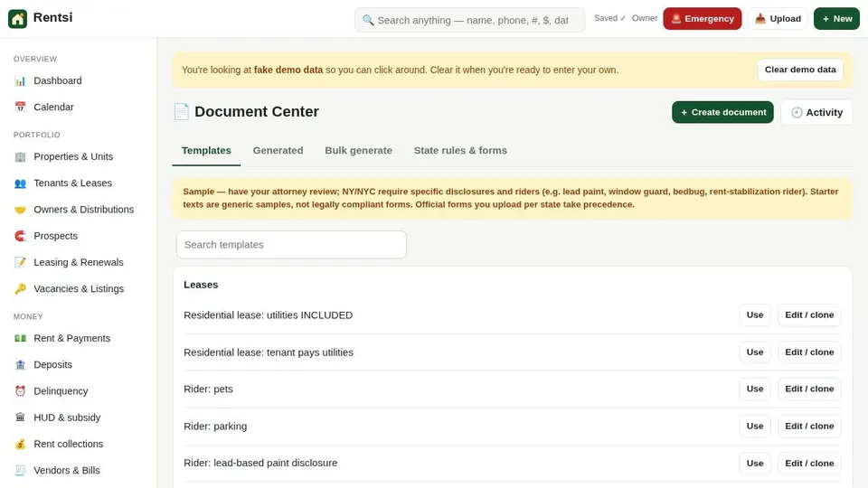
Task: Click the Leasing & Renewals memo icon
Action: pyautogui.click(x=21, y=262)
